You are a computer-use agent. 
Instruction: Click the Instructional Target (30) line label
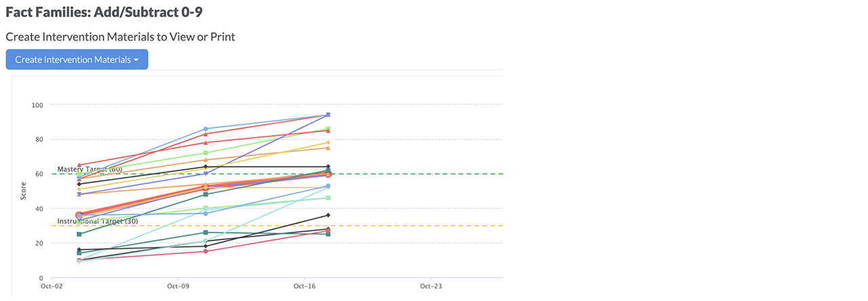pyautogui.click(x=98, y=221)
